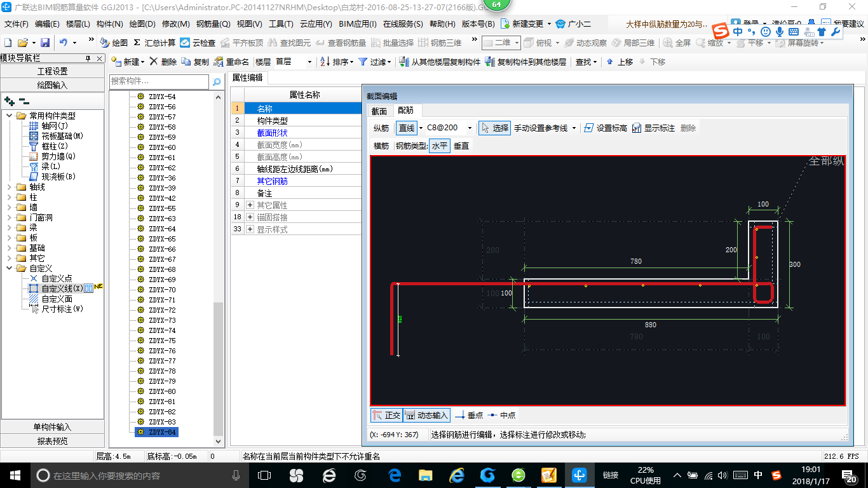Screen dimensions: 868x488
Task: Open 单构件输入 panel
Action: tap(52, 427)
